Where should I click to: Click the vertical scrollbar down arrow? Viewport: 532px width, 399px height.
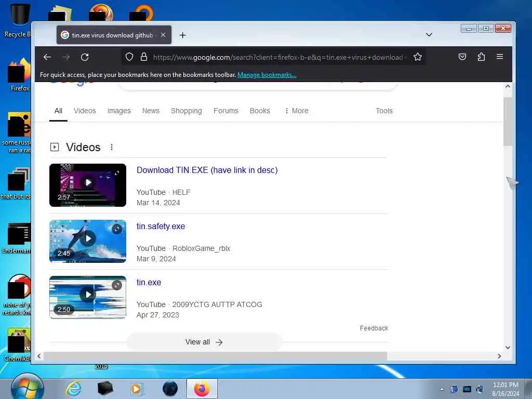click(508, 348)
